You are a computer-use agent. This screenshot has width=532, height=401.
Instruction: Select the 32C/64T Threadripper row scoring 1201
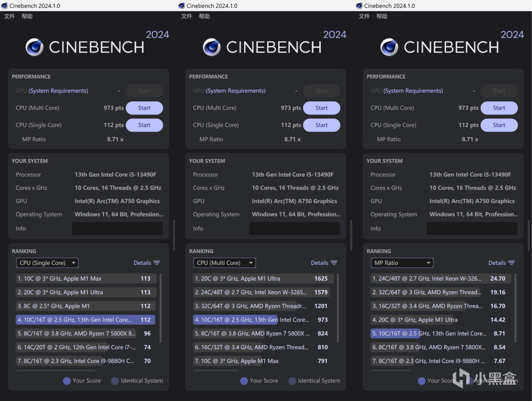(263, 306)
